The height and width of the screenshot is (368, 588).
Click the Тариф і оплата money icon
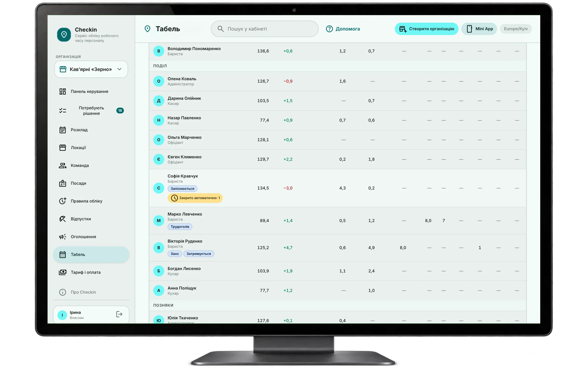tap(63, 272)
